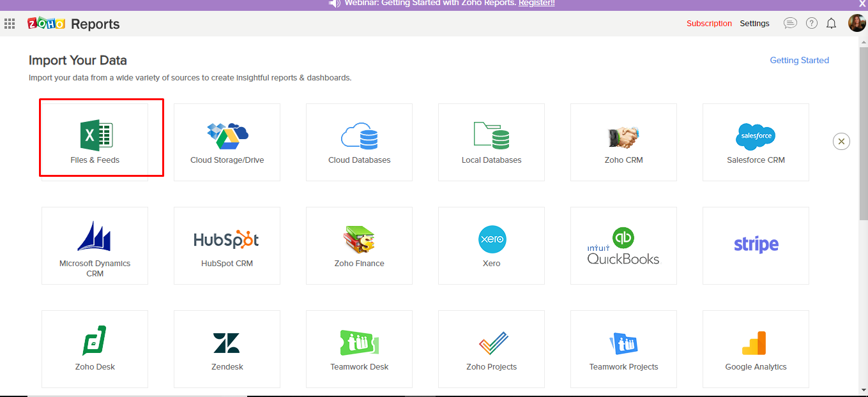Open the apps grid launcher icon
This screenshot has width=868, height=397.
(10, 24)
